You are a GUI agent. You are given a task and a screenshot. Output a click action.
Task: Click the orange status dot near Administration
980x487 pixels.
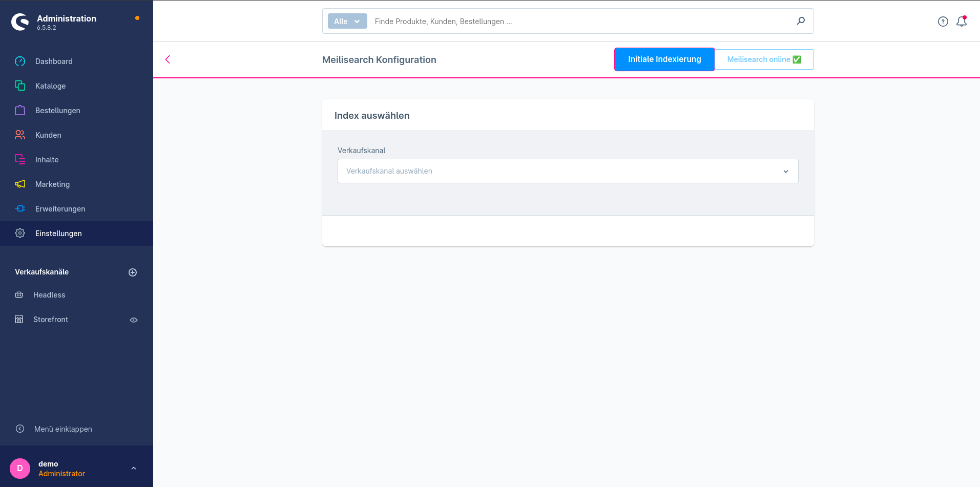137,18
